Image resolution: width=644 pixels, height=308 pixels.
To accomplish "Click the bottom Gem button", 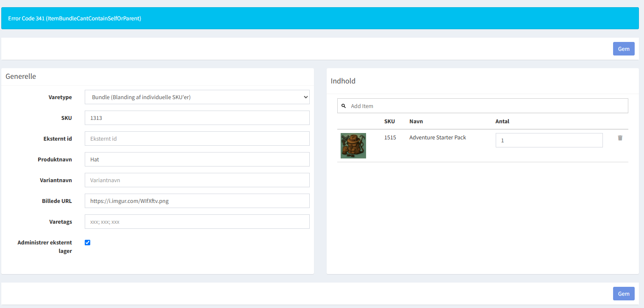I will [624, 294].
